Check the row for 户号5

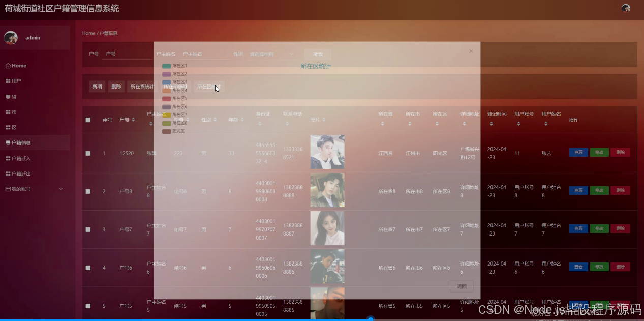88,306
